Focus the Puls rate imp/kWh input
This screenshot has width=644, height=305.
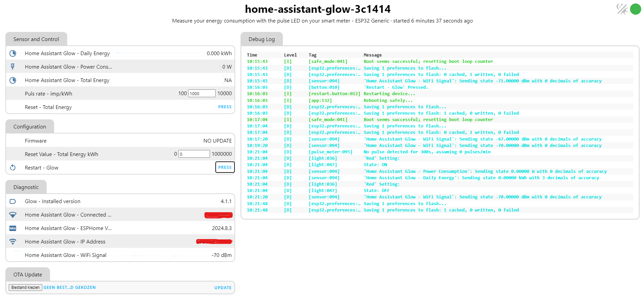point(202,93)
